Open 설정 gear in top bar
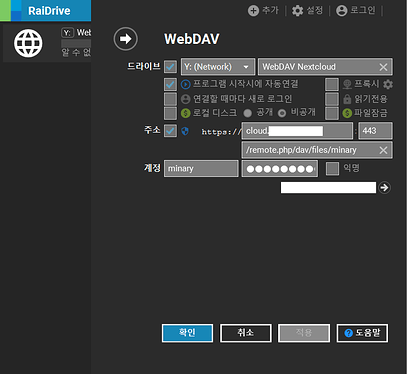Screen dimensions: 407x374 click(x=297, y=11)
